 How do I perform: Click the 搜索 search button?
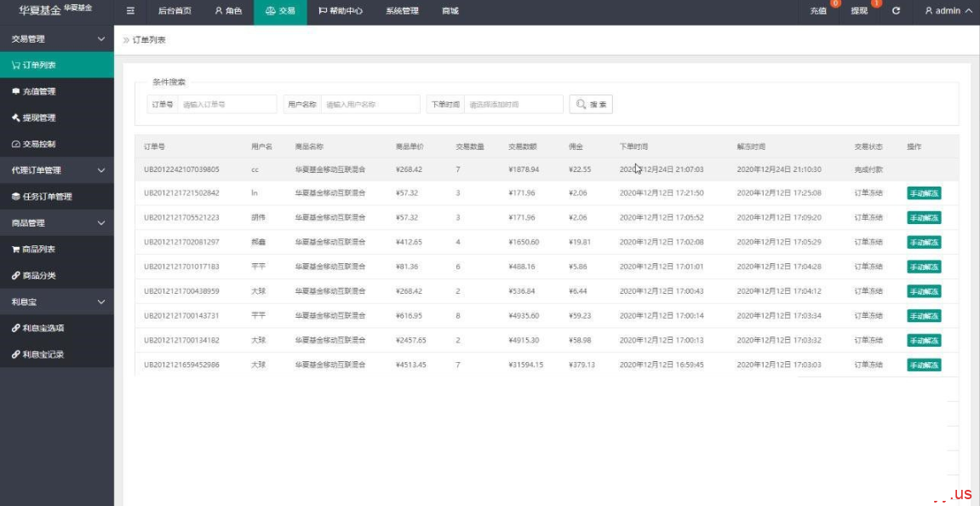(x=591, y=104)
